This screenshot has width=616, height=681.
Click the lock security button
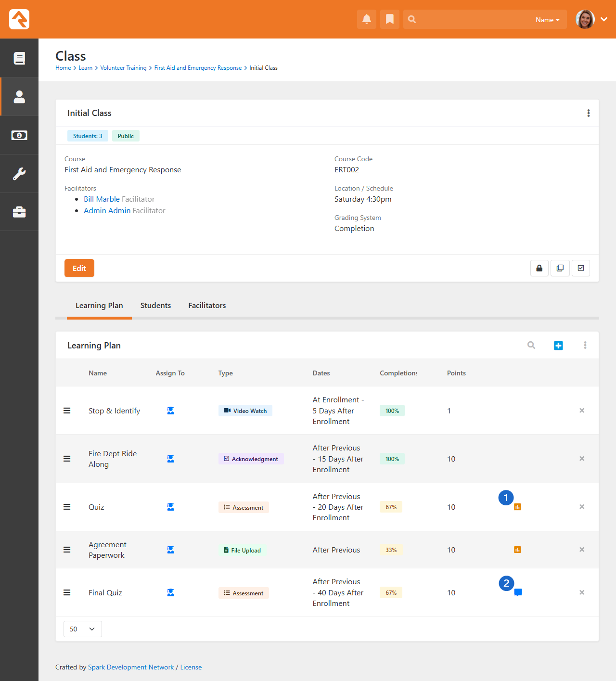[539, 268]
